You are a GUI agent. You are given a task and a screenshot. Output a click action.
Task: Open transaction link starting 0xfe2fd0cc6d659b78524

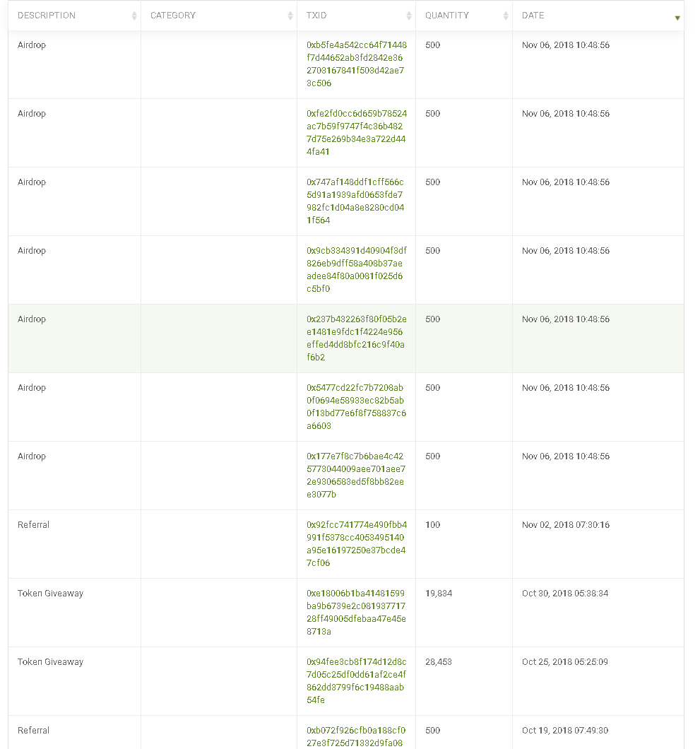356,132
